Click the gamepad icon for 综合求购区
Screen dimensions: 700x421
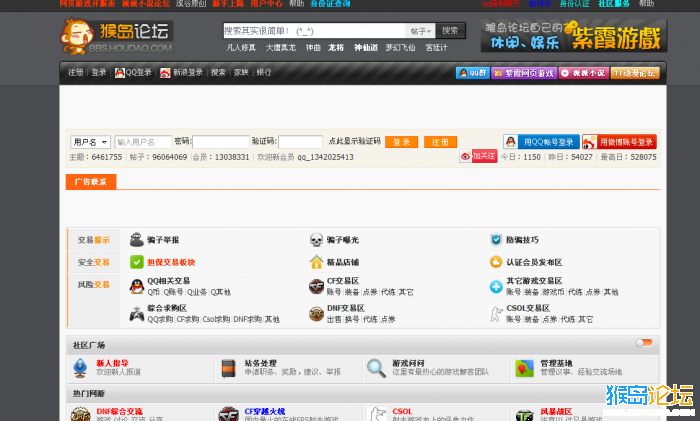tap(137, 314)
